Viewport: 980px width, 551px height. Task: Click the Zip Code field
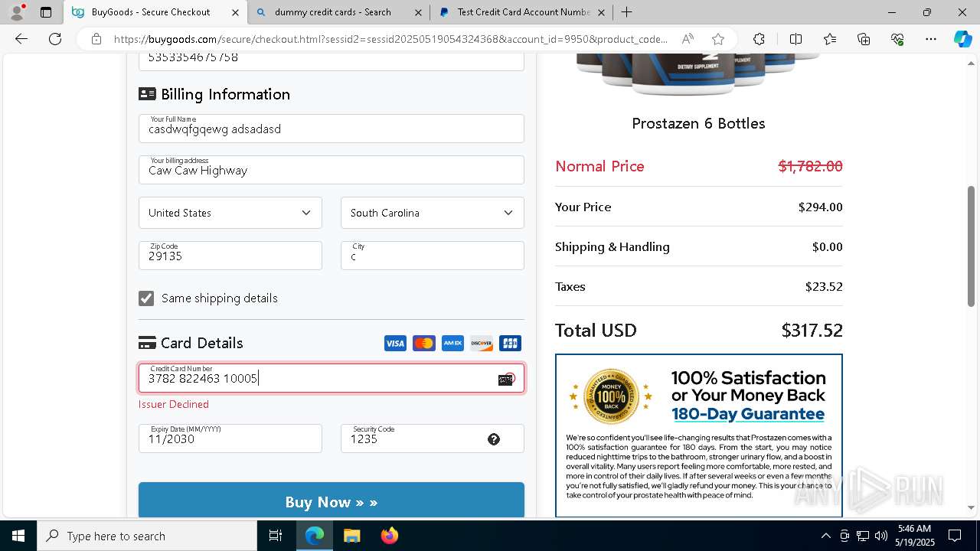click(230, 256)
